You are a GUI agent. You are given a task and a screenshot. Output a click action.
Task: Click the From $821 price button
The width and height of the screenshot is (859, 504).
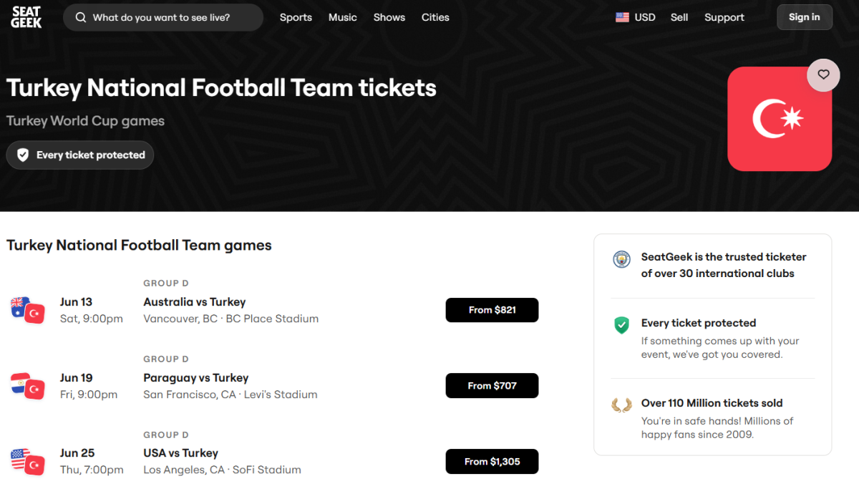point(492,310)
